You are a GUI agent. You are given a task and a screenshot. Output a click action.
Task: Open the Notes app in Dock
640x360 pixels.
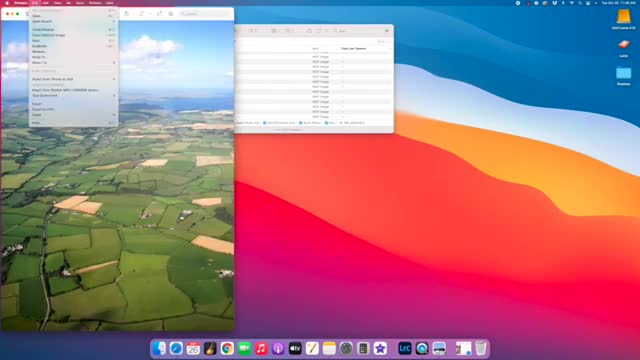coord(329,348)
